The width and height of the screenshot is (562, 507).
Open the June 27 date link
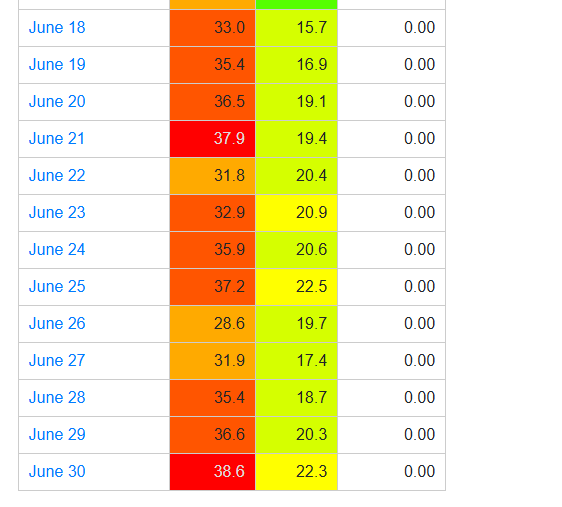click(57, 360)
